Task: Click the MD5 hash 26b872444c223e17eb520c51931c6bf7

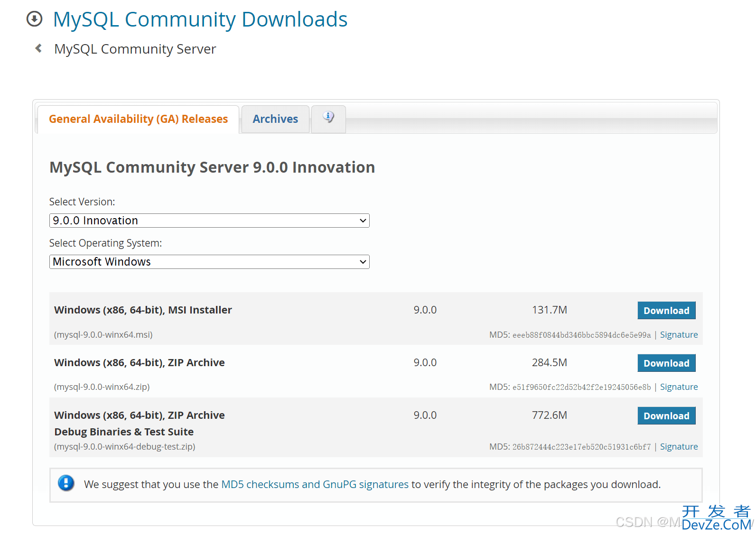Action: pos(581,447)
